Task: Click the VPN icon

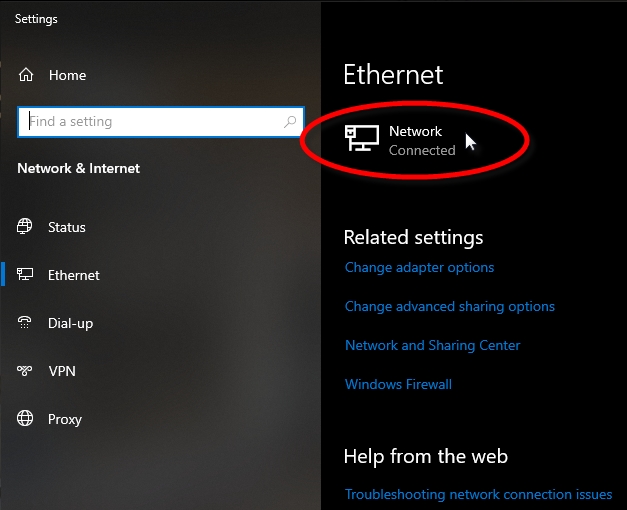Action: click(25, 371)
